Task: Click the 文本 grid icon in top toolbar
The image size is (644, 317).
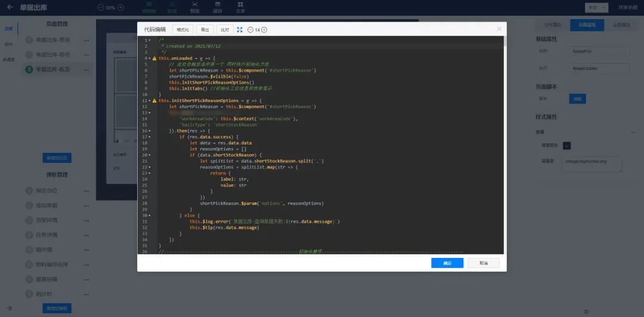Action: [240, 5]
